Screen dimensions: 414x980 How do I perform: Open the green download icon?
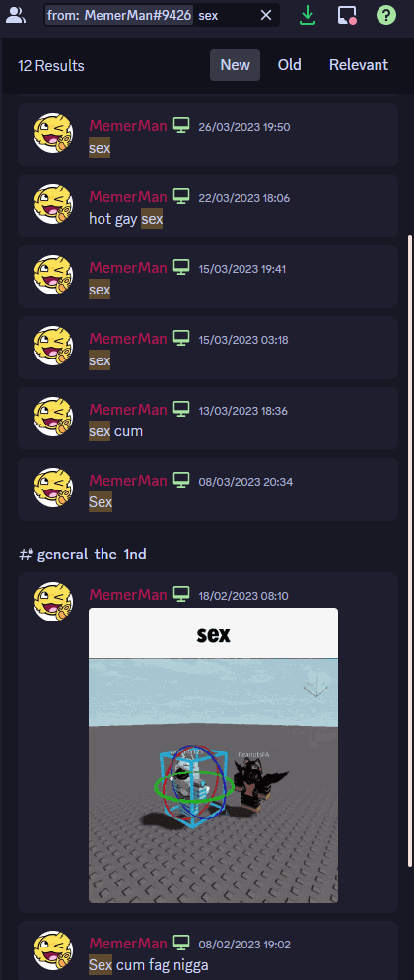pyautogui.click(x=308, y=15)
